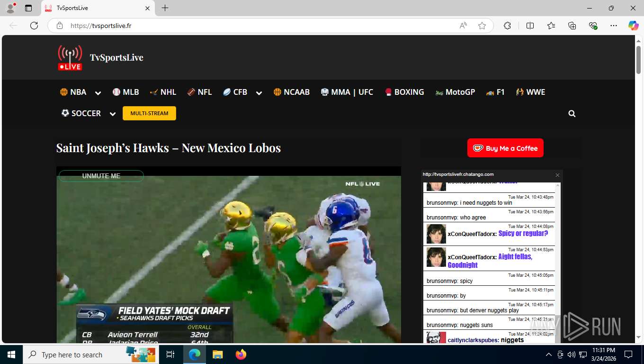Click the Buy Me a Coffee button
The image size is (644, 364).
[x=505, y=148]
